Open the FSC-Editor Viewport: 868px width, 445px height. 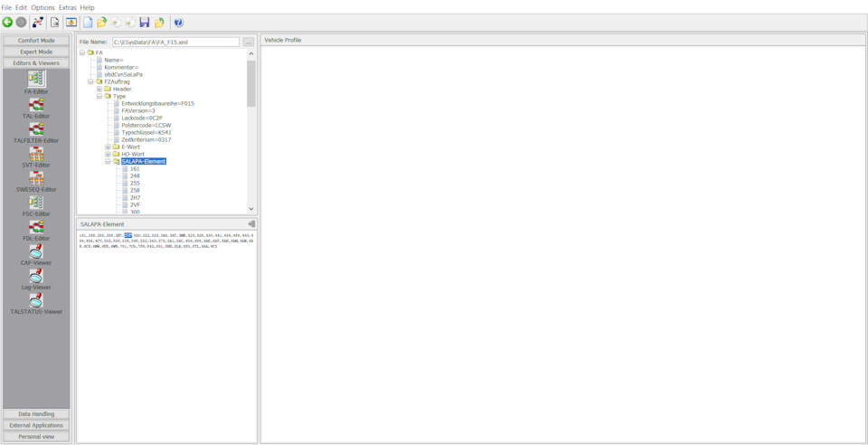point(36,205)
